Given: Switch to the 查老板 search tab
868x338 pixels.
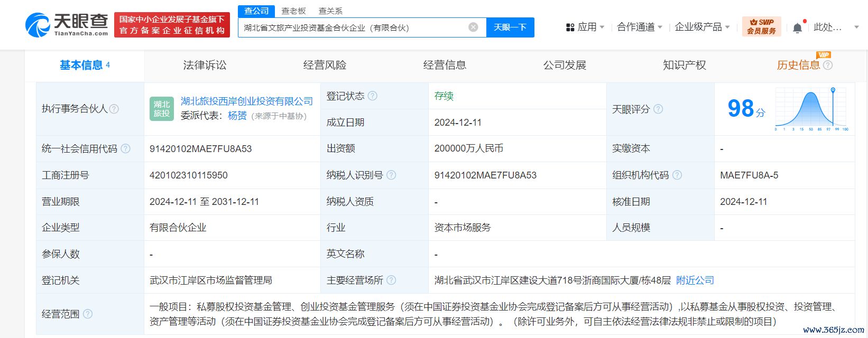Looking at the screenshot, I should pos(293,11).
